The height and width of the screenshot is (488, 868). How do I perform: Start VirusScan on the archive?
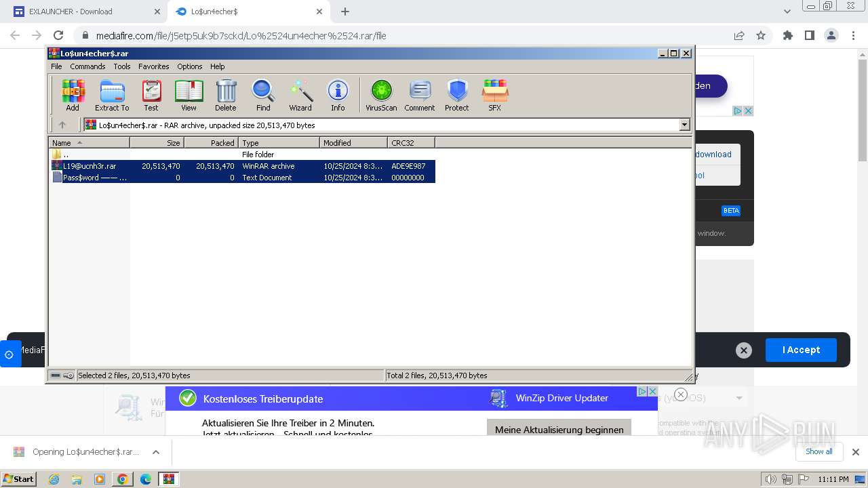(x=381, y=95)
